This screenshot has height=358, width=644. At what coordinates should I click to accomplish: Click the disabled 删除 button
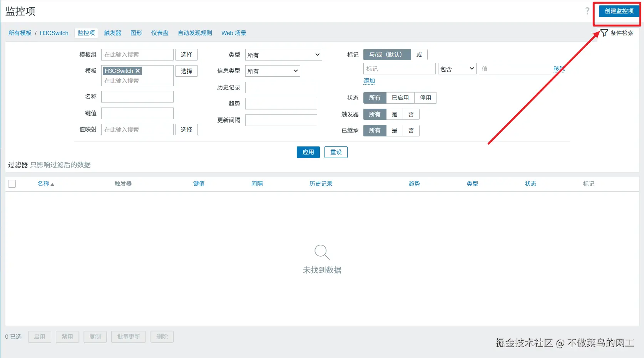click(162, 337)
